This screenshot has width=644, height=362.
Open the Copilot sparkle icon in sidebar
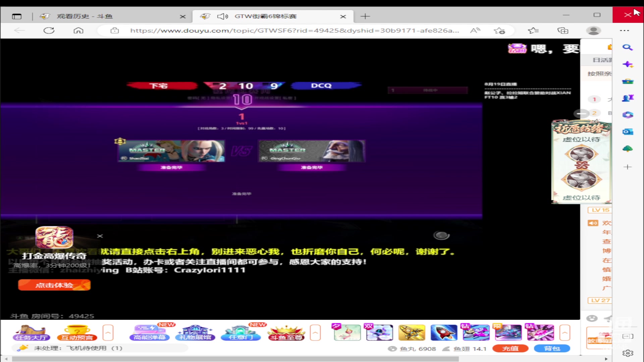click(x=628, y=64)
